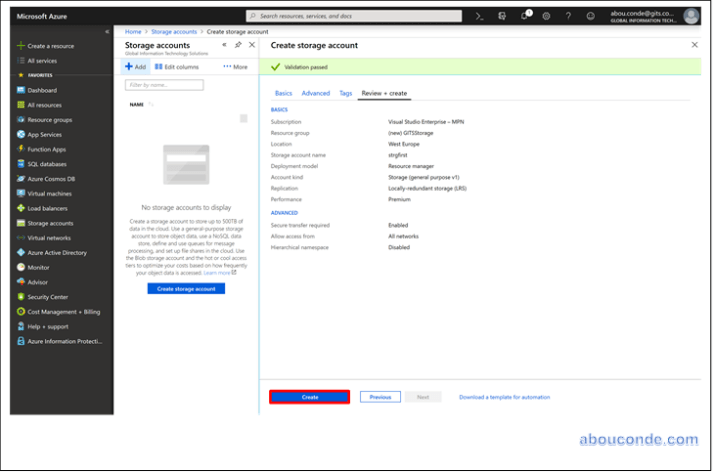Viewport: 714px width, 472px height.
Task: Open the feedback smiley icon
Action: pyautogui.click(x=590, y=16)
